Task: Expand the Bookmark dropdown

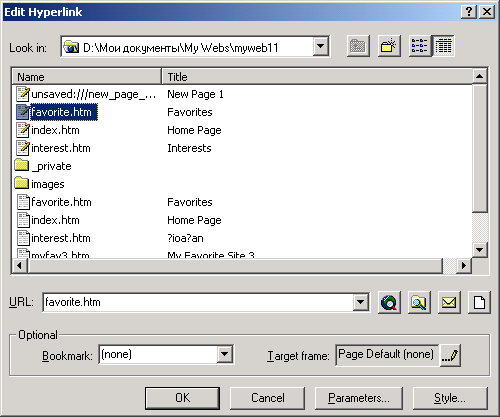Action: (225, 354)
